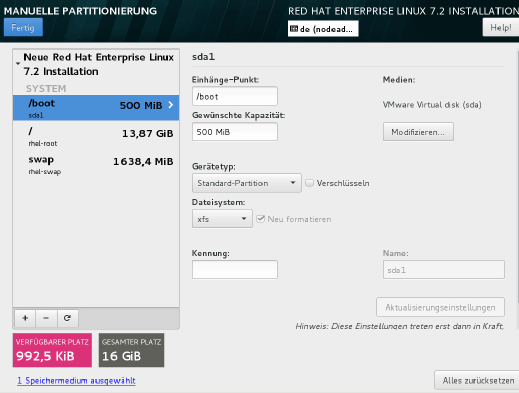Click the Modifizieren... button
The width and height of the screenshot is (519, 393).
point(418,132)
